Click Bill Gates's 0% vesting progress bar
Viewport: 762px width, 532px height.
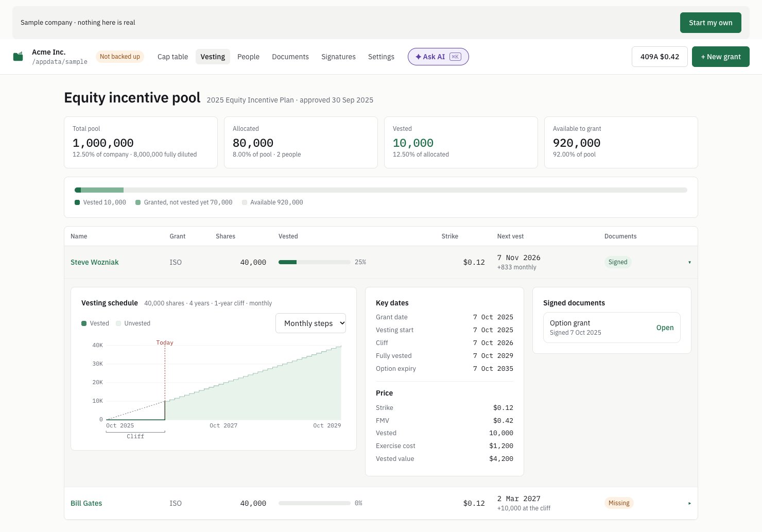[314, 503]
